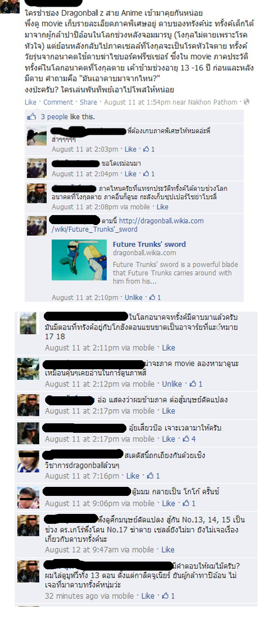The width and height of the screenshot is (258, 644).
Task: Click like-count thumb on 9:06pm comment
Action: coord(187,503)
